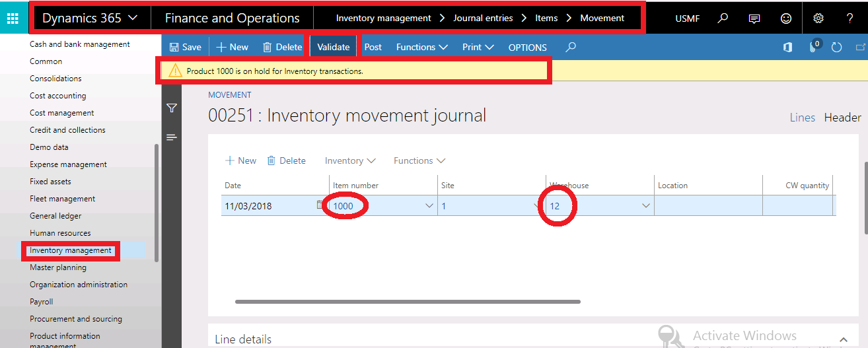Open Cost accounting module
The width and height of the screenshot is (868, 348).
[x=57, y=96]
